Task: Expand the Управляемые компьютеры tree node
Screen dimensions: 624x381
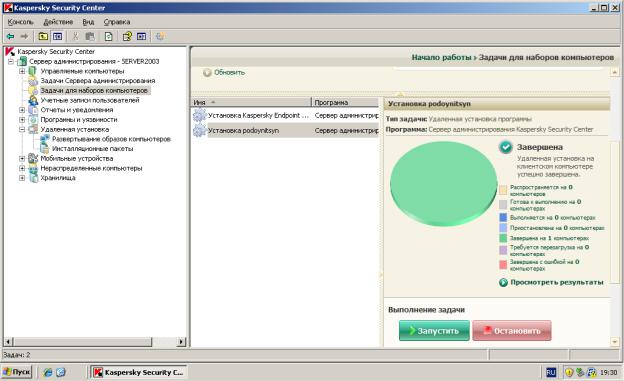Action: [x=22, y=71]
